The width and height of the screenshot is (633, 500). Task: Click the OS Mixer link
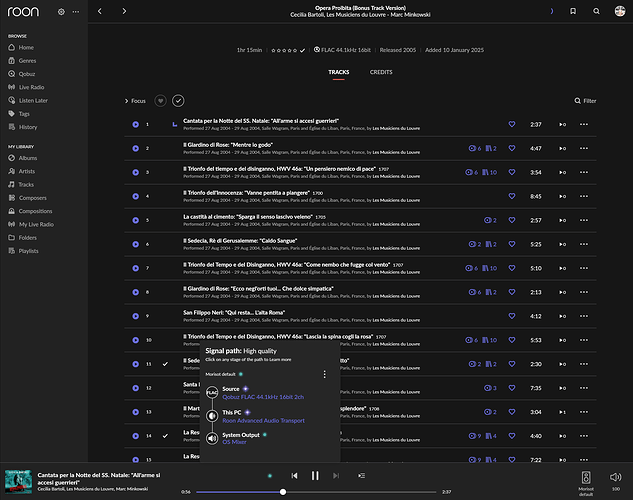235,442
